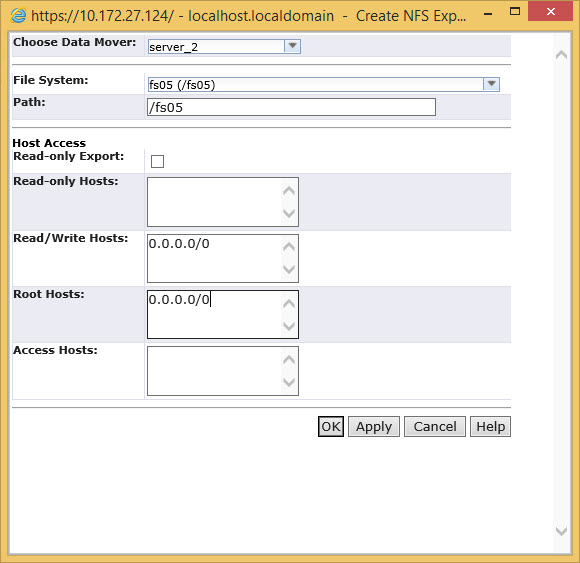Click the page scroll up arrow

pos(562,55)
